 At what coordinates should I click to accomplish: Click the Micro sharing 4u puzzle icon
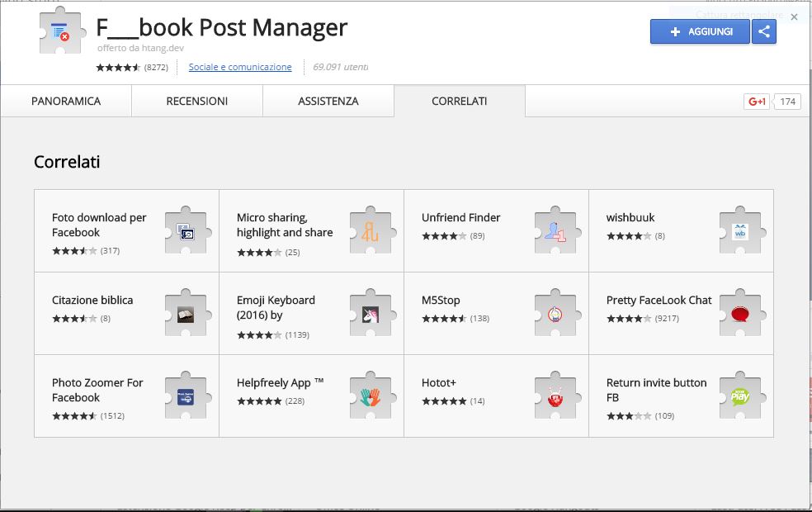(372, 230)
